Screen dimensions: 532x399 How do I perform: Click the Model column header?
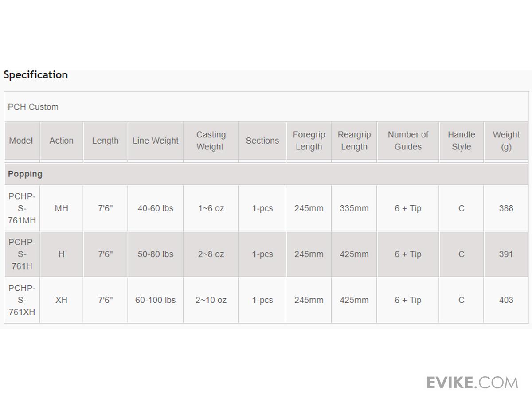(21, 141)
